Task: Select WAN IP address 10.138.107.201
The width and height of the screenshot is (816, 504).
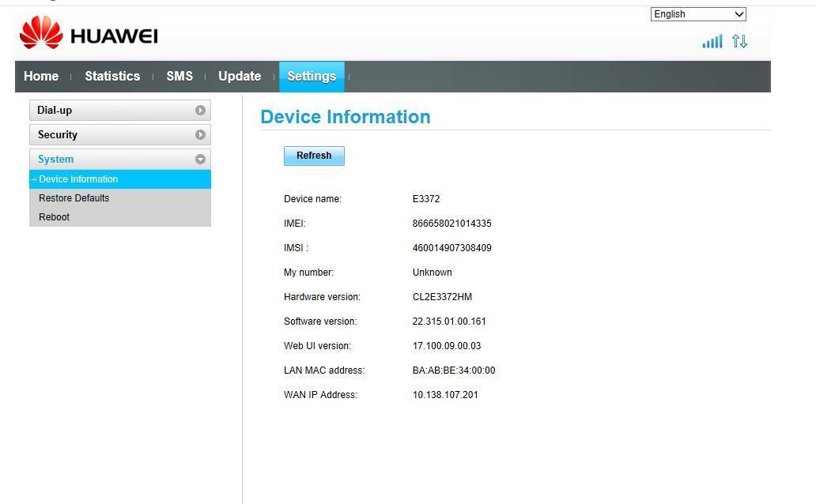Action: [445, 394]
